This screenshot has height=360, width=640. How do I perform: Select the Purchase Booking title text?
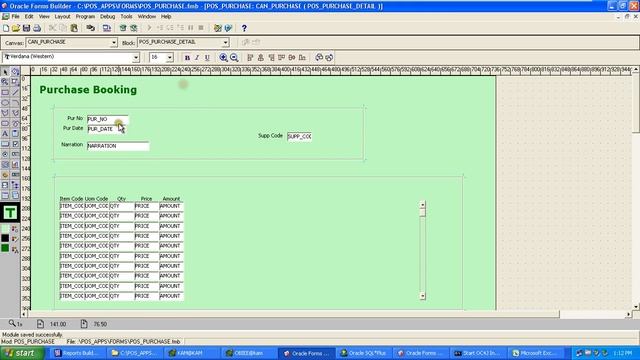point(88,90)
